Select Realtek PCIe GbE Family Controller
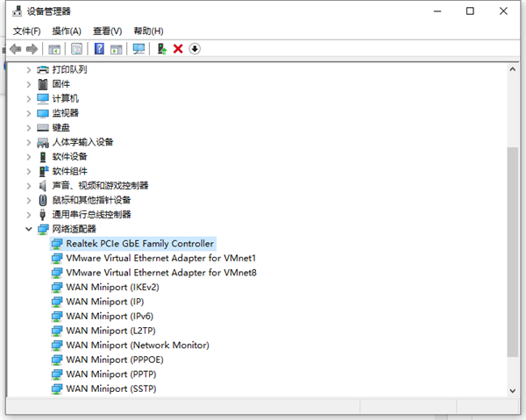 [139, 244]
